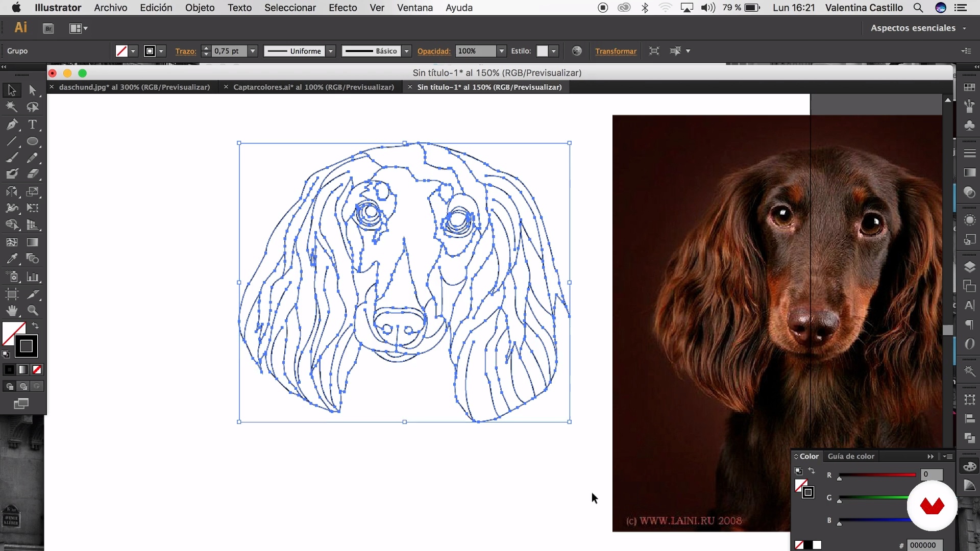Open opacity percentage dropdown

pyautogui.click(x=502, y=51)
